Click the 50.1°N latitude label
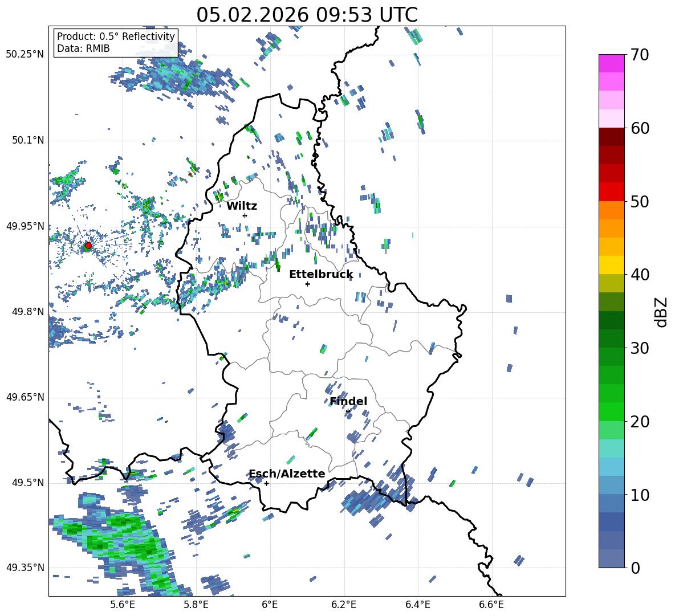Screen dimensions: 675x616 click(27, 141)
